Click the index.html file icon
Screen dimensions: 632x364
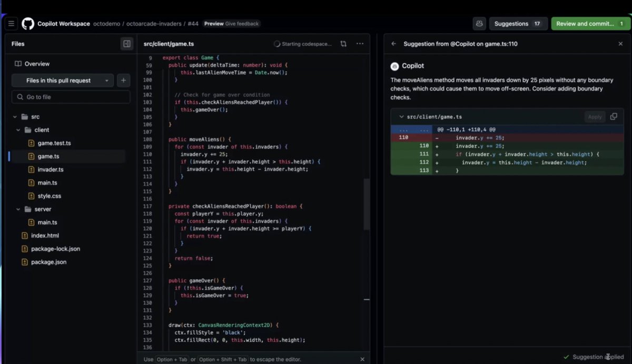pyautogui.click(x=24, y=235)
